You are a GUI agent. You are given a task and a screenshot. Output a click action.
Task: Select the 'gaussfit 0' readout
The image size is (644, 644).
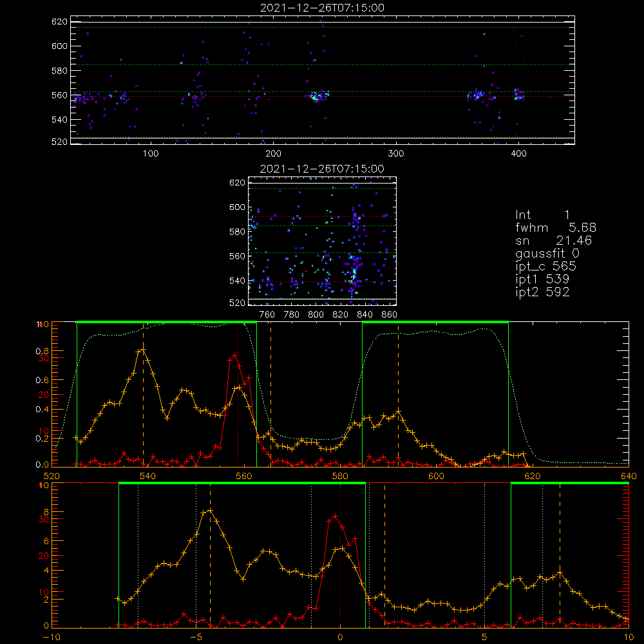click(547, 253)
